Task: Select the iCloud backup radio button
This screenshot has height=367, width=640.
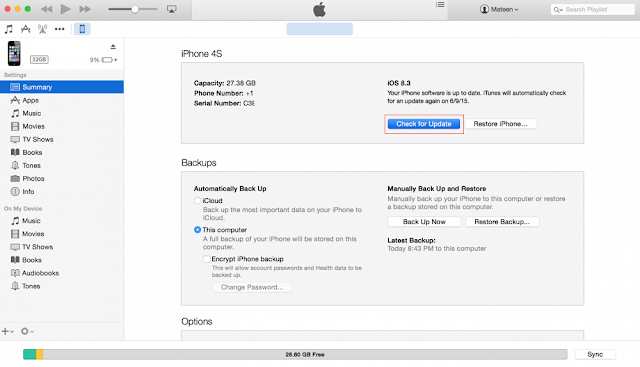Action: pyautogui.click(x=198, y=200)
